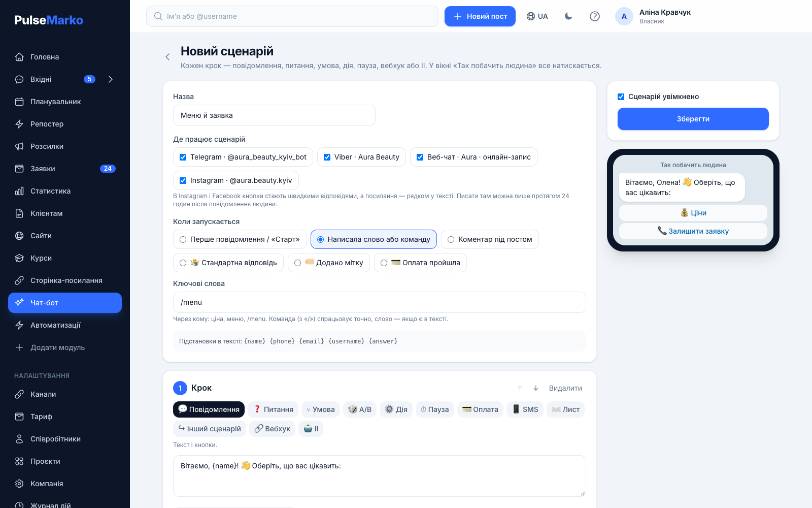The height and width of the screenshot is (508, 812).
Task: Move step up with up arrow
Action: (x=520, y=388)
